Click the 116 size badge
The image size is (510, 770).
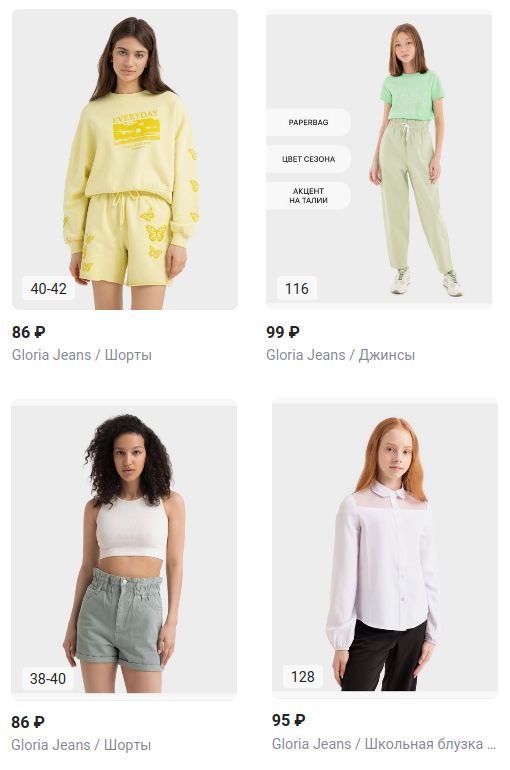coord(297,288)
